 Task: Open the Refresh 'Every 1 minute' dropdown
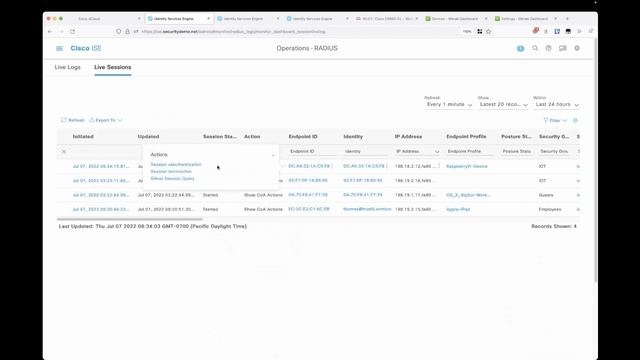(449, 104)
